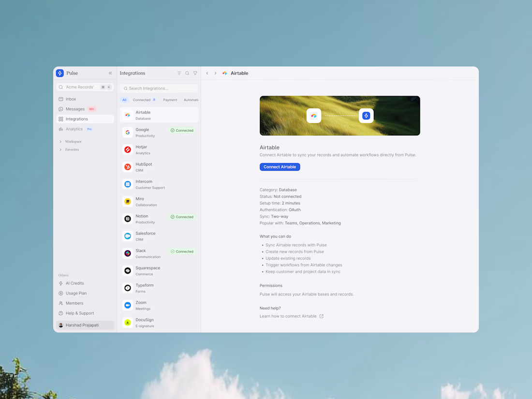Viewport: 532px width, 399px height.
Task: Select the Payment filter tab
Action: click(x=170, y=100)
